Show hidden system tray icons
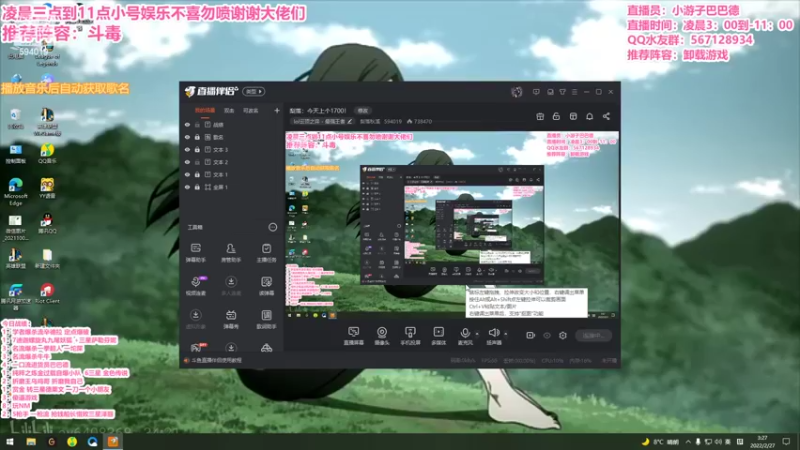Screen dimensions: 800x450 (x=688, y=442)
